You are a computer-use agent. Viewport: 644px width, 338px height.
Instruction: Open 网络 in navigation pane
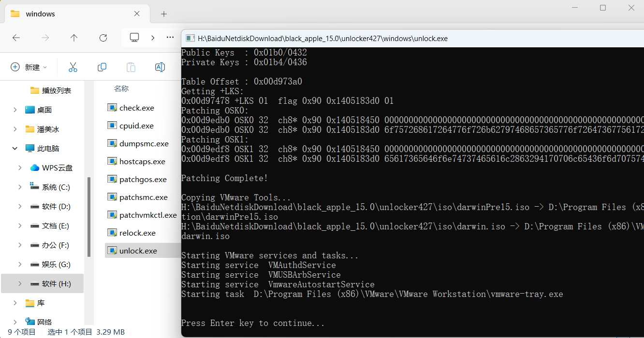[x=39, y=322]
